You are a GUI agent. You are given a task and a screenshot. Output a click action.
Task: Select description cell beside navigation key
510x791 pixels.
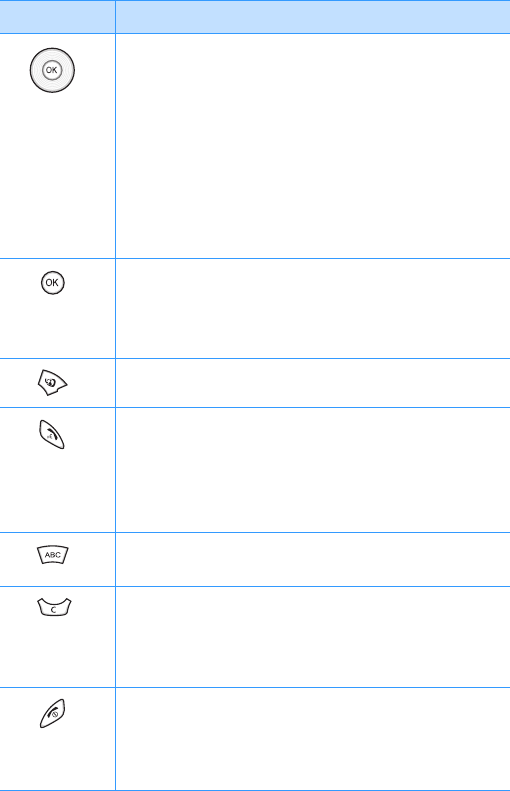pyautogui.click(x=313, y=146)
